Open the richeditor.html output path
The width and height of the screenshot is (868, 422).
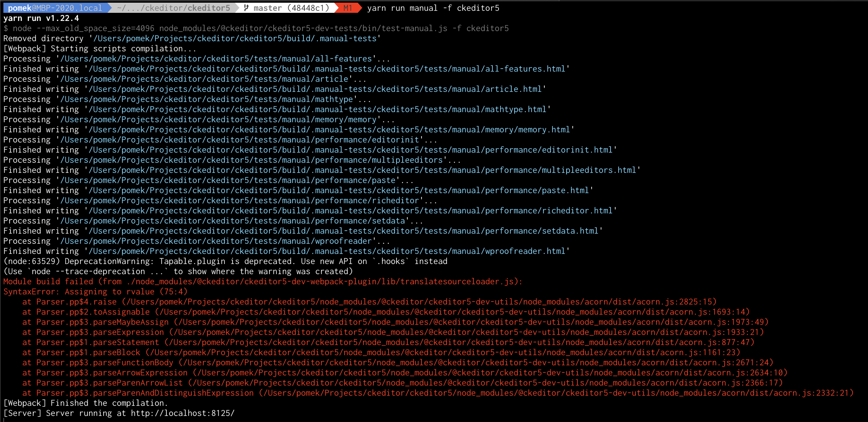pyautogui.click(x=351, y=210)
